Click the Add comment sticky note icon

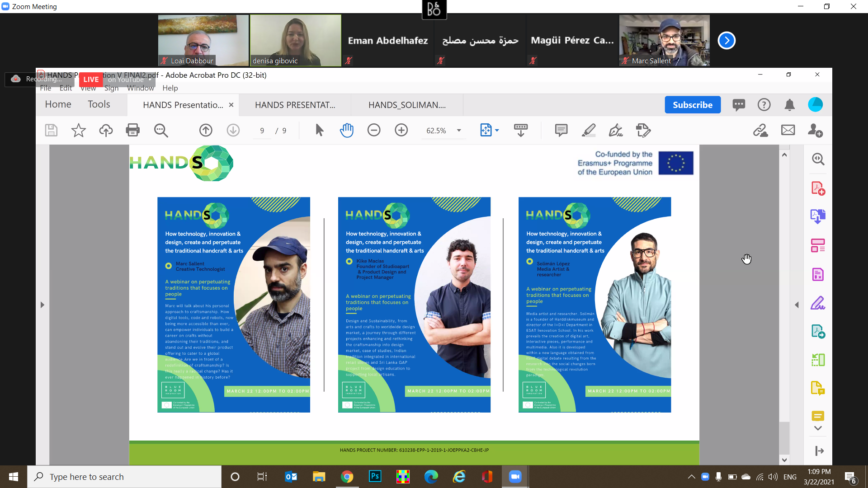(x=561, y=130)
